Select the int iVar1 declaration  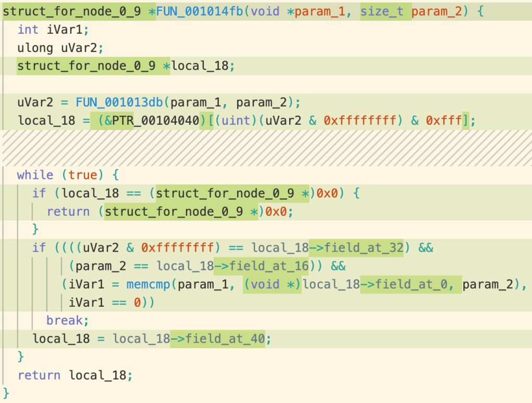coord(46,30)
